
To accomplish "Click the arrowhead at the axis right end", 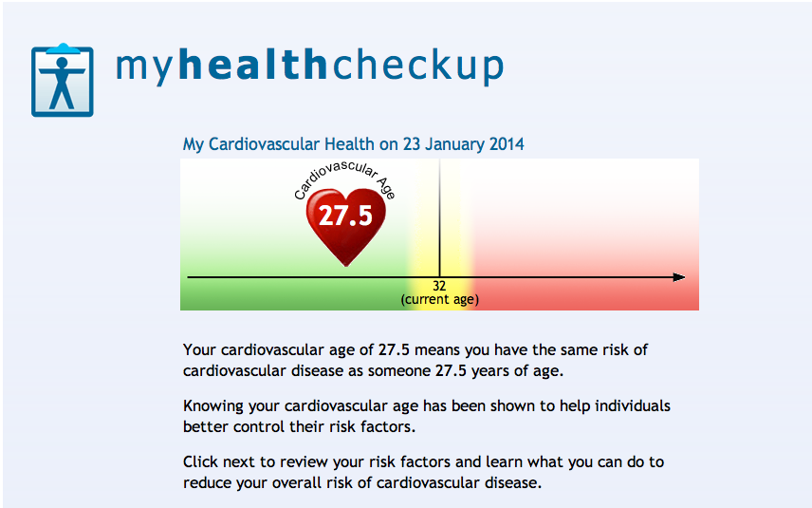I will [678, 277].
